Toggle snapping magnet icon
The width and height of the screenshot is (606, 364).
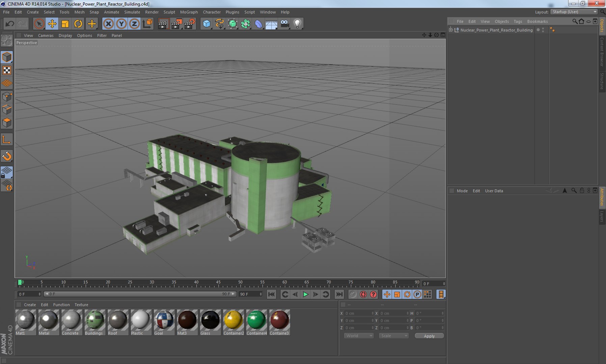[7, 156]
